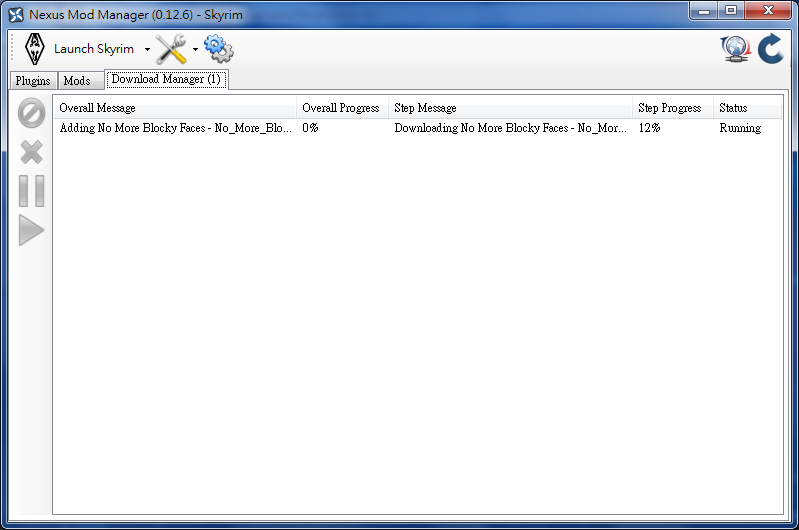Click the Nexus Mod Manager title bar icon
Viewport: 799px width, 530px height.
[16, 15]
